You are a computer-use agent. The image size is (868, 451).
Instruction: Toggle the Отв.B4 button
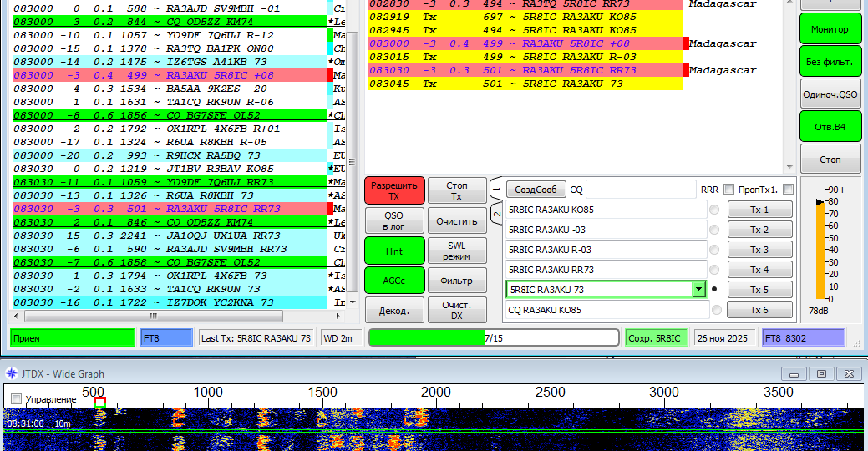[830, 127]
